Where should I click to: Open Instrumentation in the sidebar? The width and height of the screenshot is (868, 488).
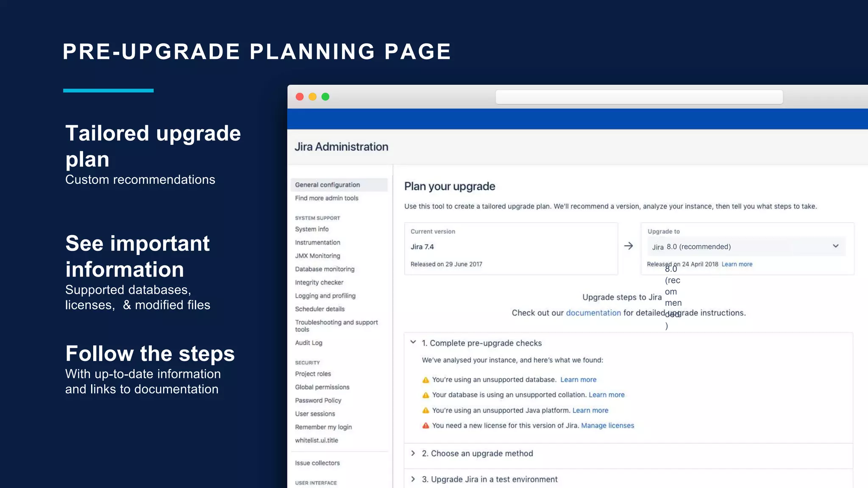317,242
